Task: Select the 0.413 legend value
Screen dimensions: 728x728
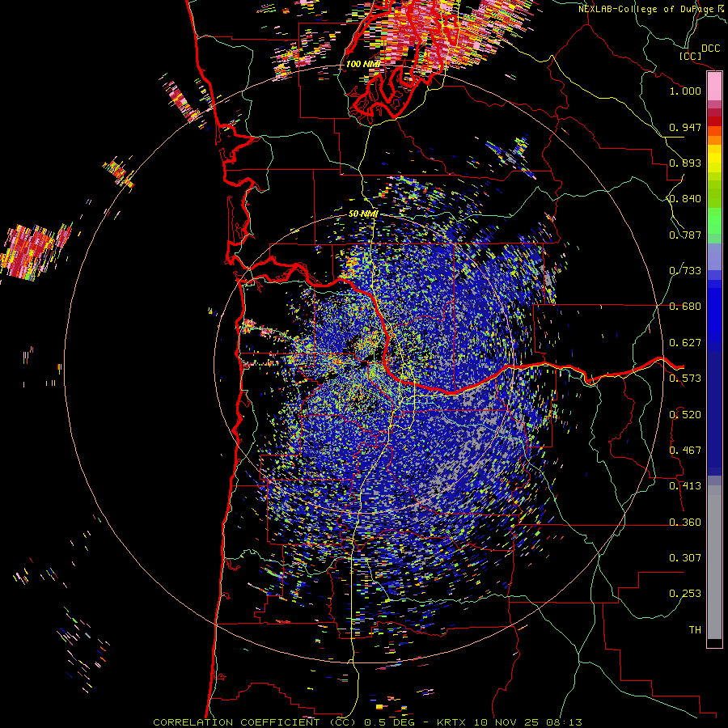Action: pyautogui.click(x=685, y=486)
